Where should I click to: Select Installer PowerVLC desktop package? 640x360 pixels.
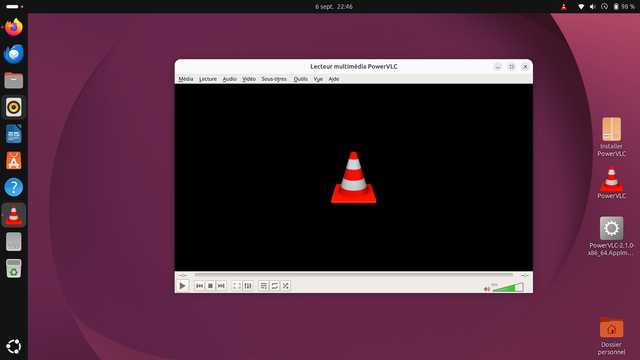(x=611, y=137)
